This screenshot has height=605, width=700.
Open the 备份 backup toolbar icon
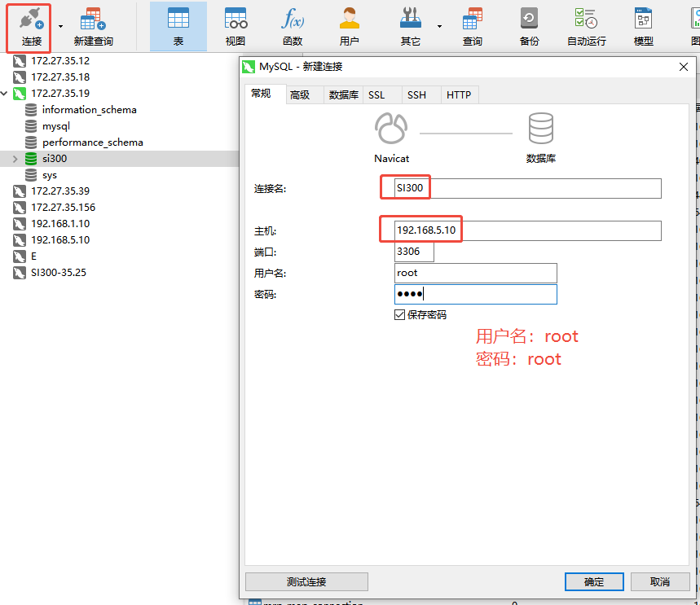529,27
